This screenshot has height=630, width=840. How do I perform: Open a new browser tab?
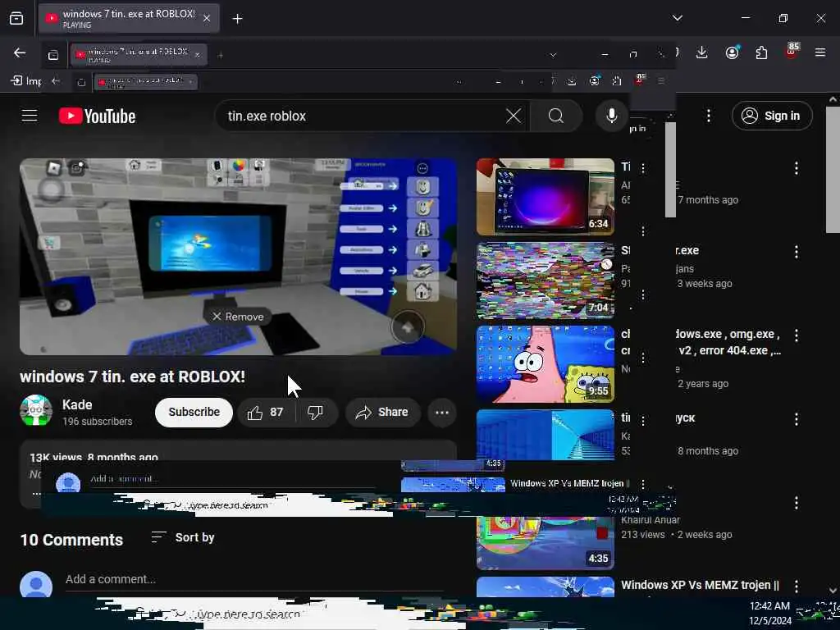pos(237,19)
